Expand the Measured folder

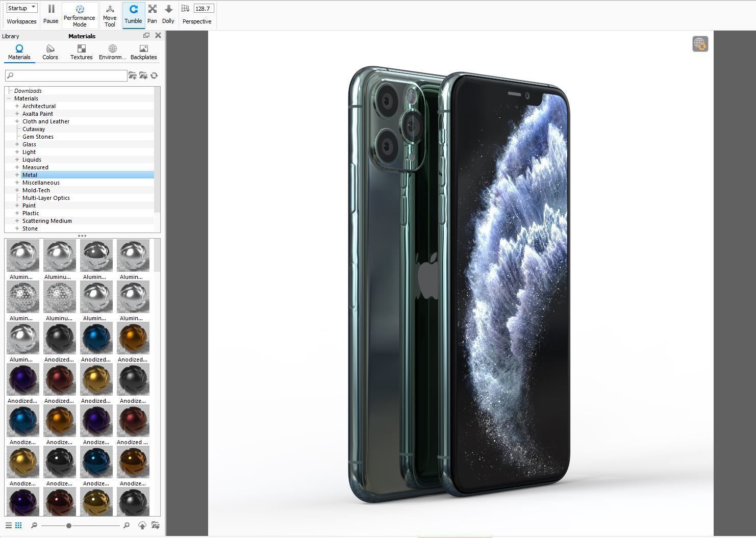pyautogui.click(x=17, y=167)
